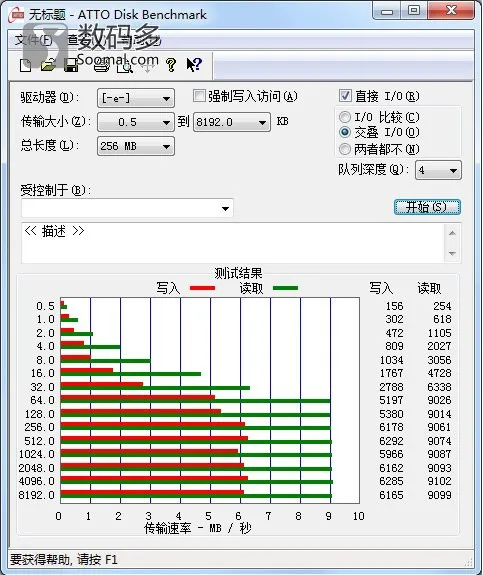Click inside the 描述 description text area

click(x=233, y=243)
